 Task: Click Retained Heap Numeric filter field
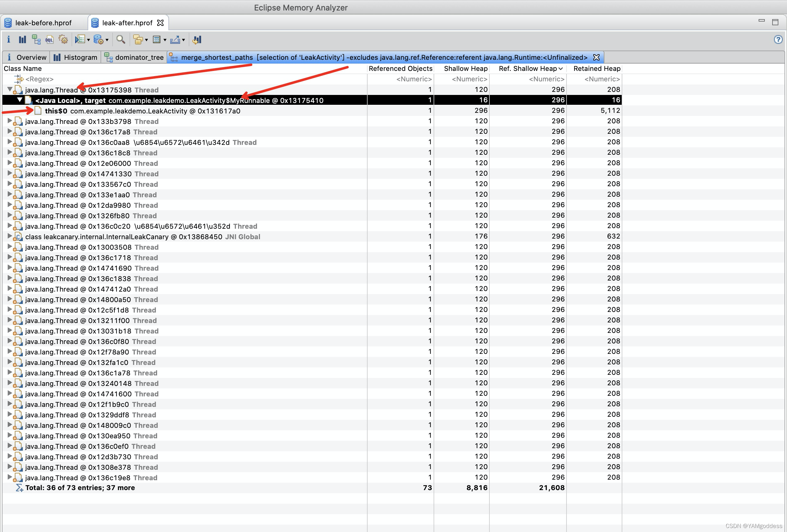594,79
